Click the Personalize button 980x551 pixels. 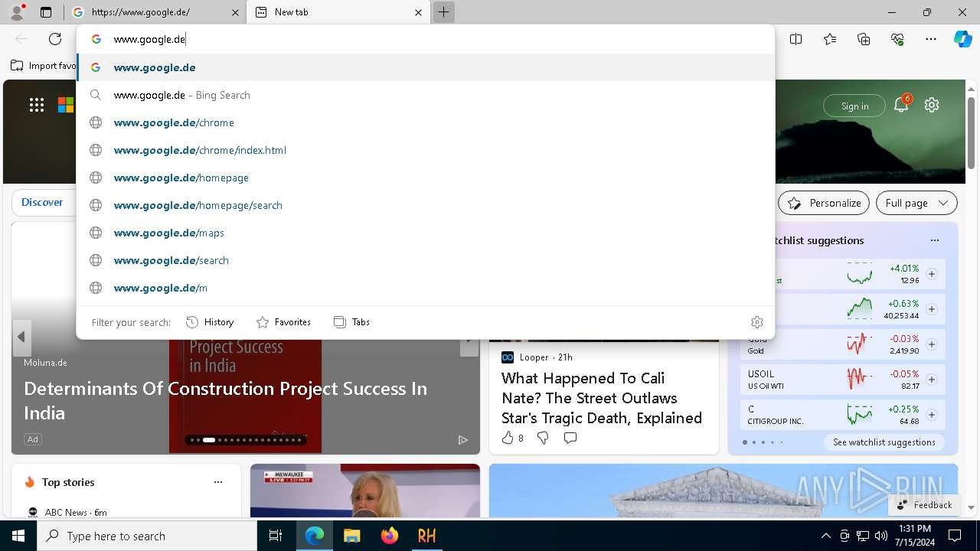click(824, 203)
